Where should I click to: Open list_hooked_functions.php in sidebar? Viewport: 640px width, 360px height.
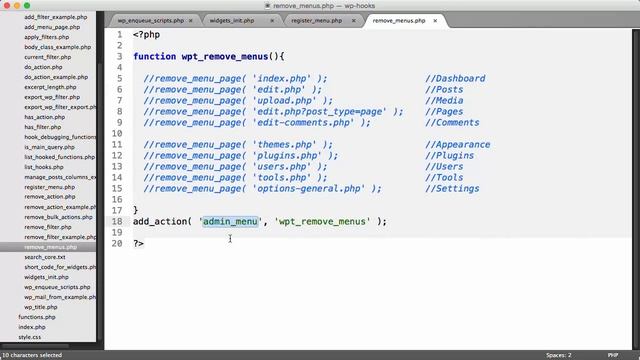(x=60, y=157)
